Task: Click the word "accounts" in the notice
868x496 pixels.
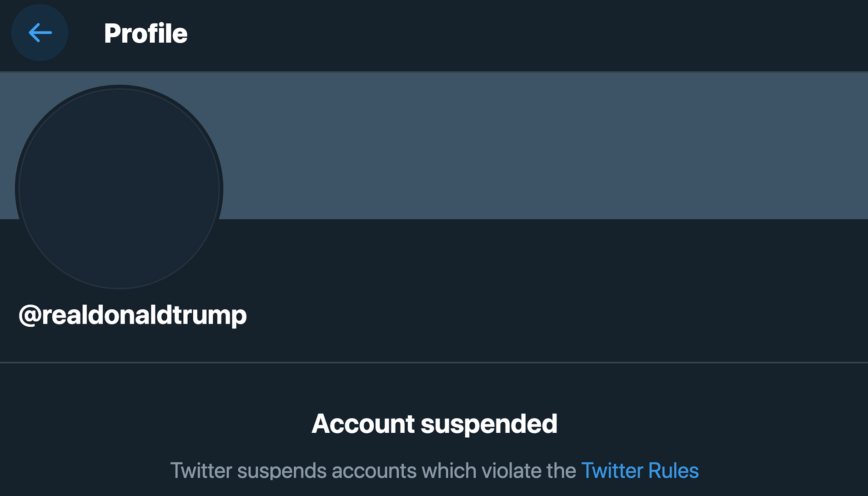Action: (374, 471)
